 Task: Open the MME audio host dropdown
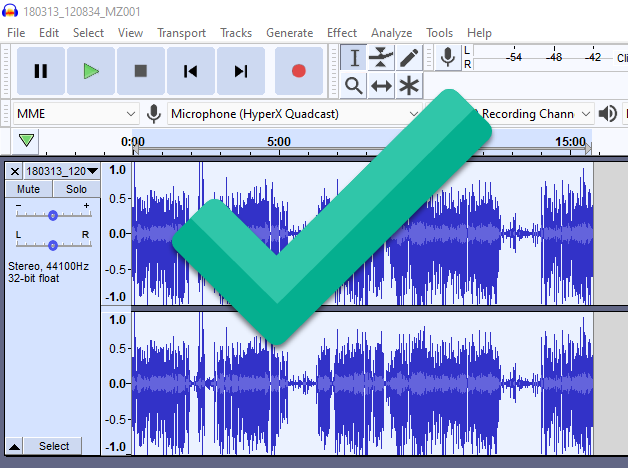[x=76, y=114]
